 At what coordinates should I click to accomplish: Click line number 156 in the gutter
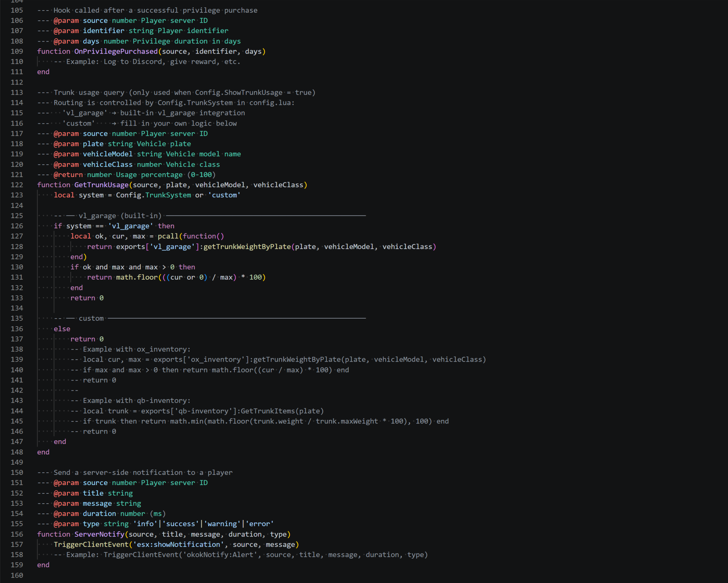click(17, 534)
